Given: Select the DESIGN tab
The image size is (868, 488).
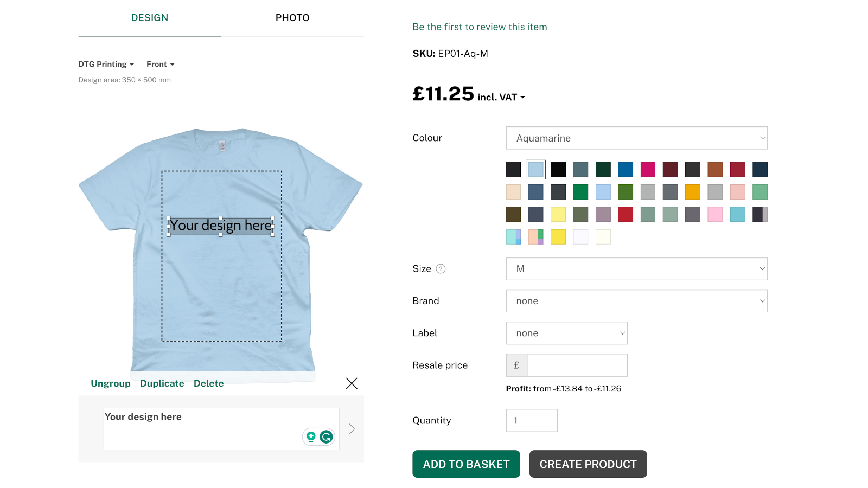Looking at the screenshot, I should [150, 18].
